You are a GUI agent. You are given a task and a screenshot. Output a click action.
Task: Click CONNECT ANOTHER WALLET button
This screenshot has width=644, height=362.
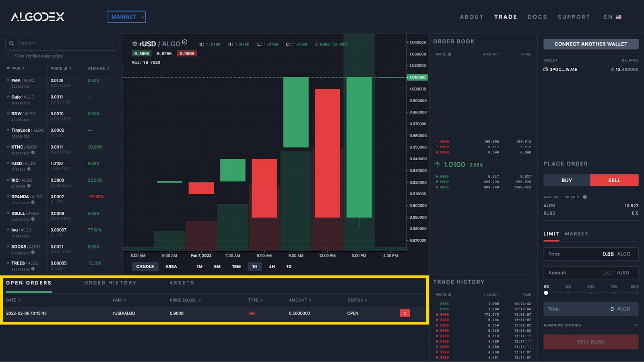591,44
